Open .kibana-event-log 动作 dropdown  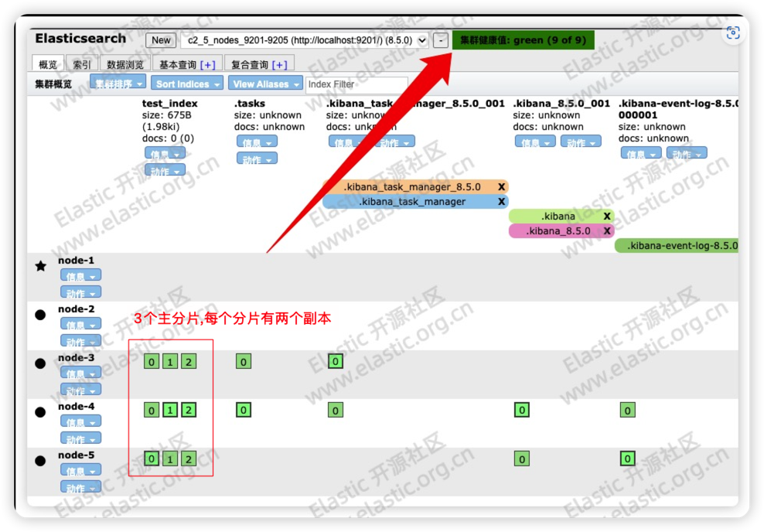tap(687, 154)
